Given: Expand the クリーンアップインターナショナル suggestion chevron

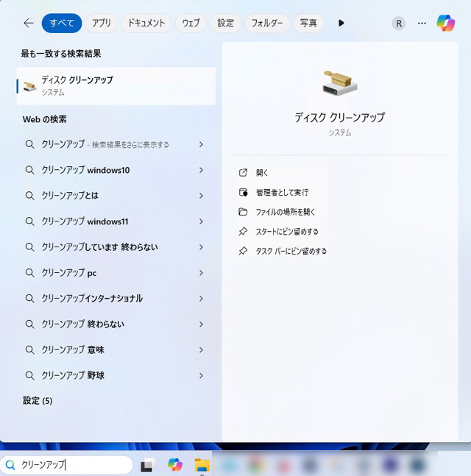Looking at the screenshot, I should pos(201,299).
